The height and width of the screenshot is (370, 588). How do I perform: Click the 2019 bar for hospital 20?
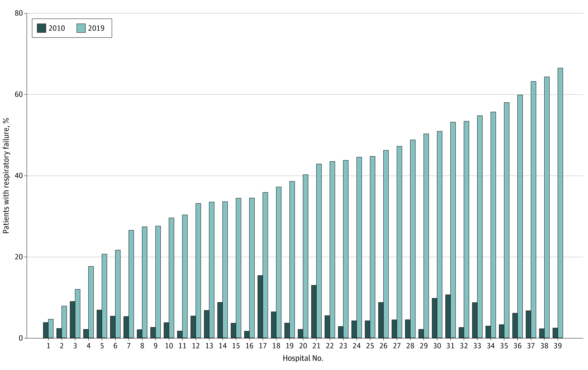pos(305,257)
